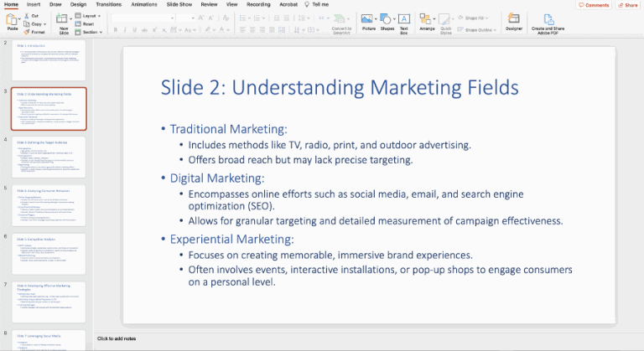Click the Share button
This screenshot has height=351, width=644.
(628, 4)
